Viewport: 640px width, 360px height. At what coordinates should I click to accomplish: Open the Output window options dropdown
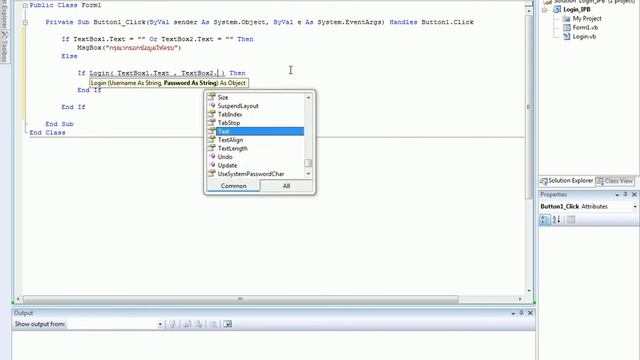tap(513, 313)
